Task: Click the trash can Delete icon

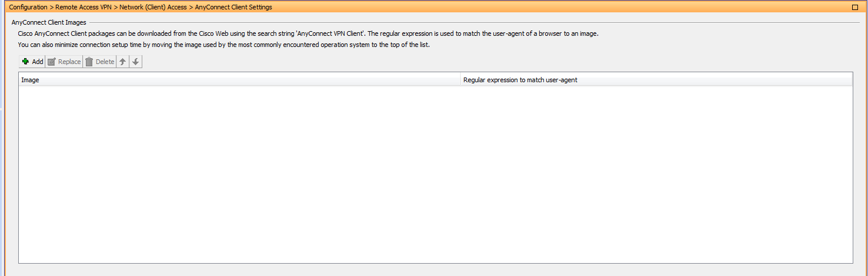Action: click(x=89, y=62)
